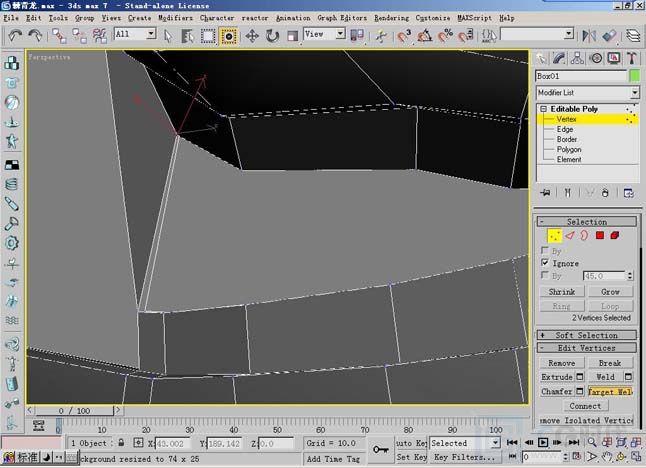Open the Graph Editors menu

click(342, 18)
